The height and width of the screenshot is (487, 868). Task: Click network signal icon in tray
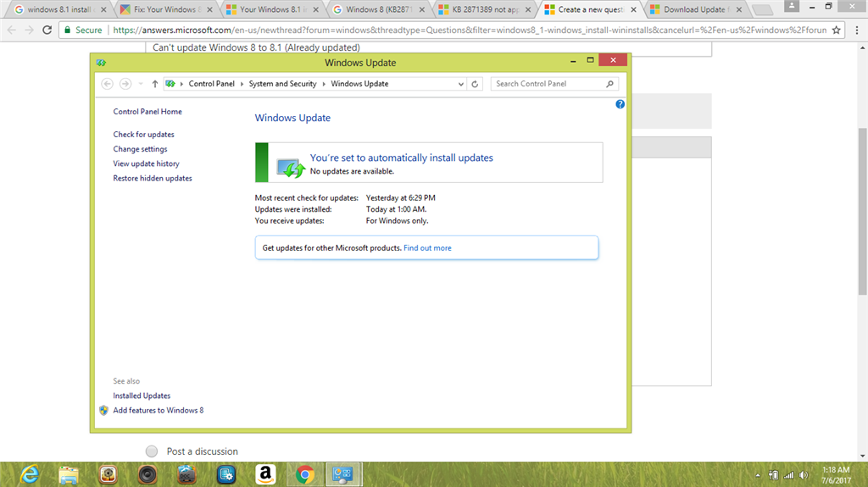tap(788, 475)
